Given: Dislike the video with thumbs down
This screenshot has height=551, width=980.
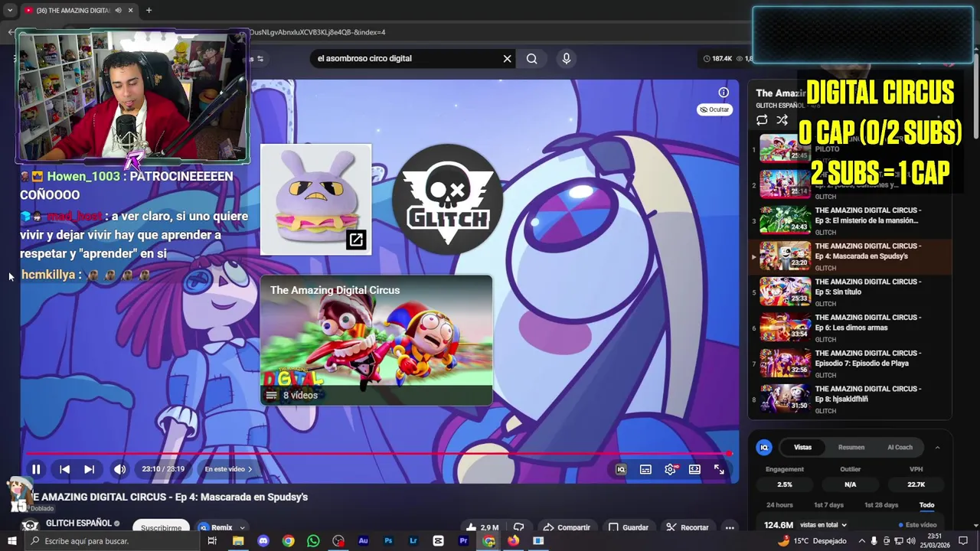Looking at the screenshot, I should pos(518,527).
